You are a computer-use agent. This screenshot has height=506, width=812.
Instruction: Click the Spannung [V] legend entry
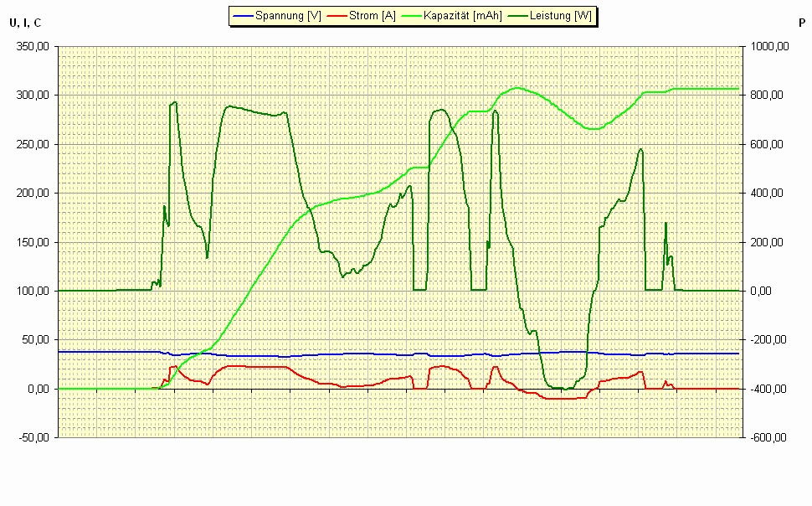288,16
